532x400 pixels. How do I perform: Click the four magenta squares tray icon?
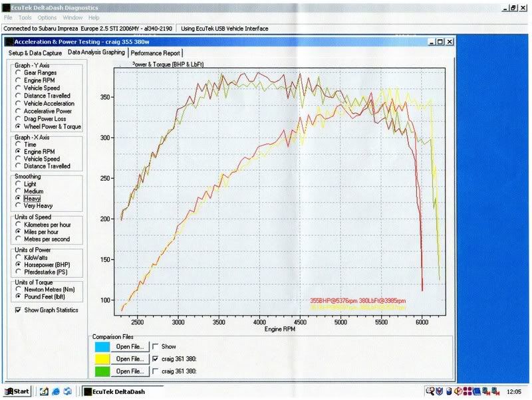pyautogui.click(x=467, y=391)
